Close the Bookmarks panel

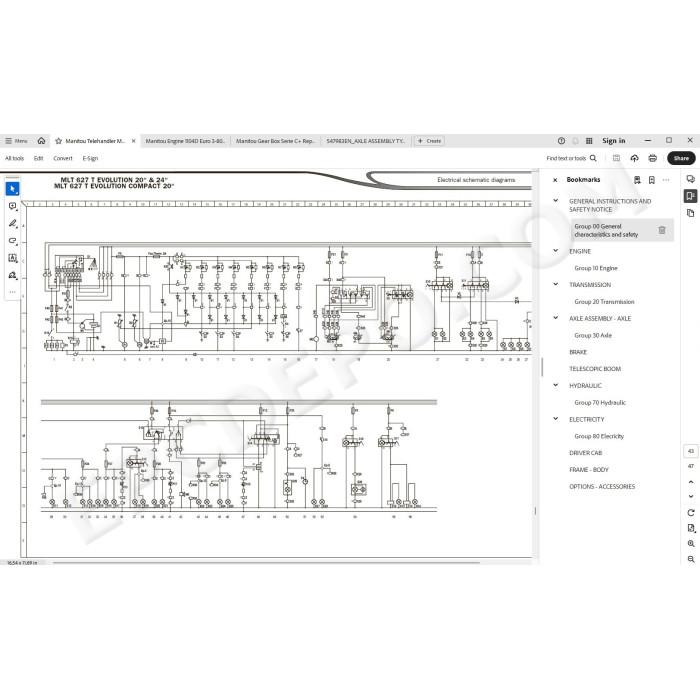coord(555,180)
